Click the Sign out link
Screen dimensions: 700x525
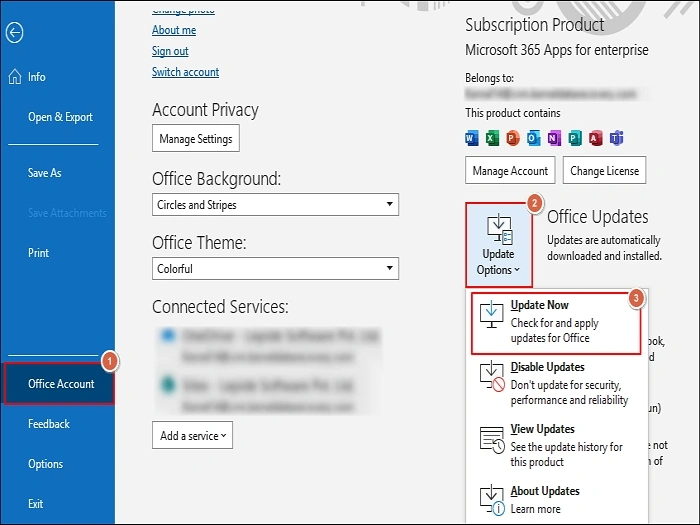pos(170,51)
